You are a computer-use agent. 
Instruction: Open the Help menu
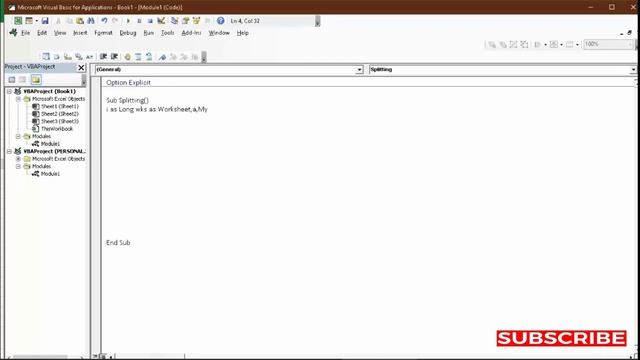tap(242, 33)
